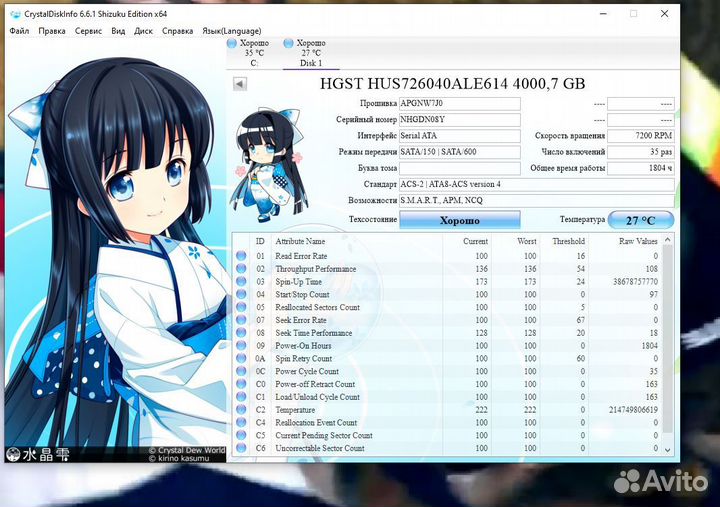The height and width of the screenshot is (507, 720).
Task: Click the status icon for Uncorrectable Sector Count
Action: pos(241,448)
